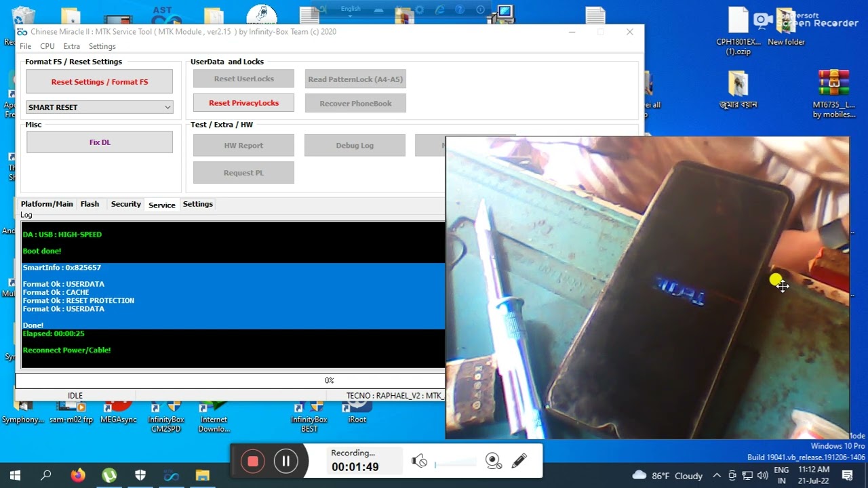Open Windows Security shield in taskbar

coord(140,475)
